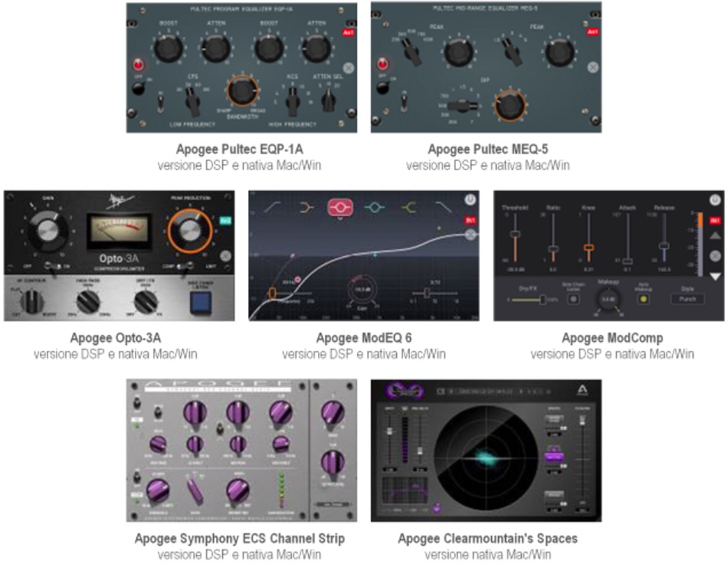
Task: Click the orange-ringed DIP knob on MEQ-5
Action: pyautogui.click(x=510, y=106)
